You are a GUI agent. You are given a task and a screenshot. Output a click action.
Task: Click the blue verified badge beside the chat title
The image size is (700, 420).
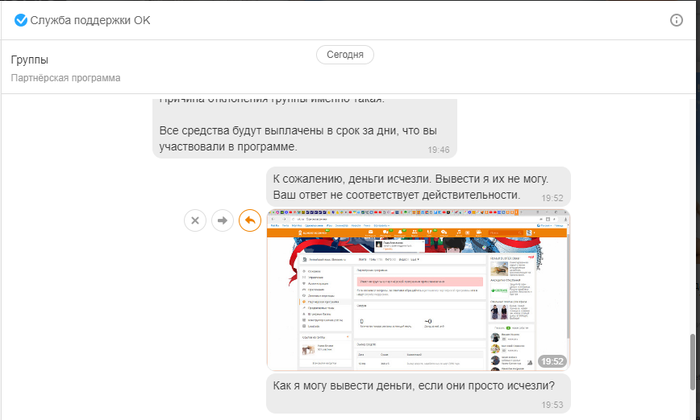20,20
